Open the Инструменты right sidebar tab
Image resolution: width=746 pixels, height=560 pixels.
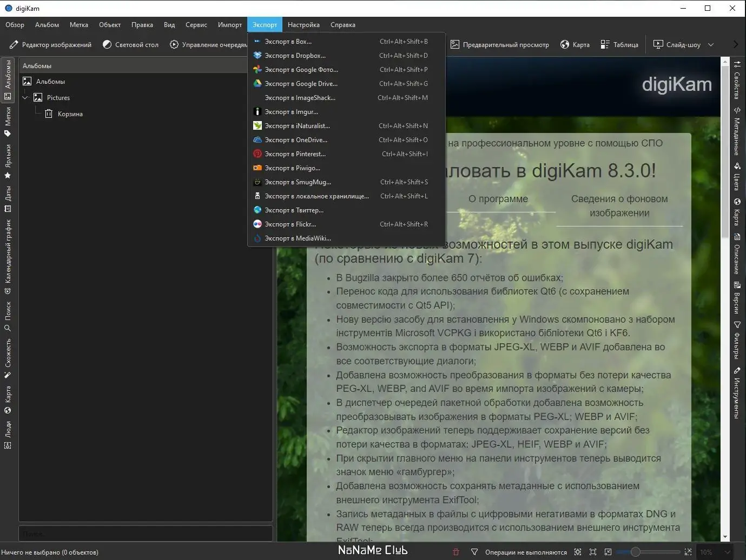737,393
